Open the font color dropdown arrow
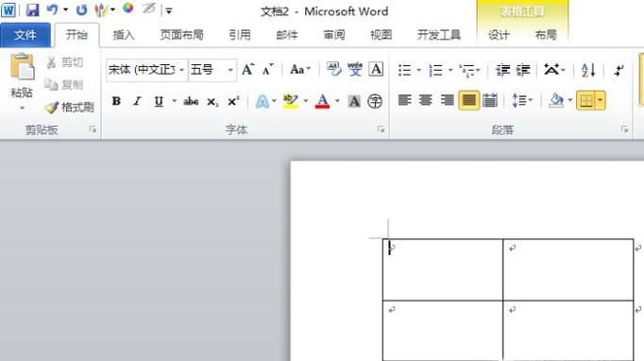 pyautogui.click(x=337, y=101)
